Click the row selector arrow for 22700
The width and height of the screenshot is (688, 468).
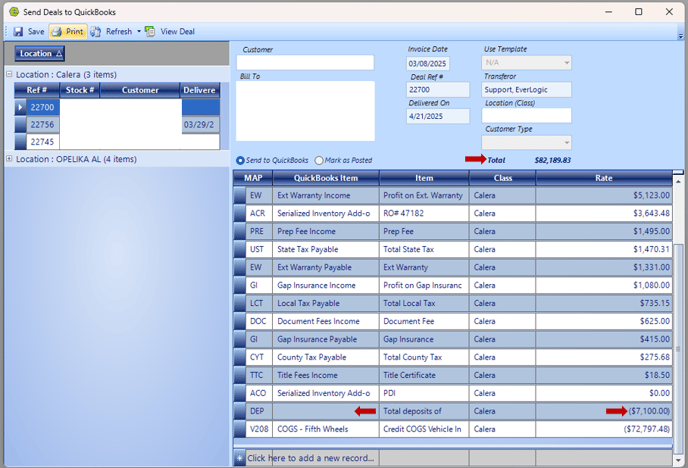[20, 107]
